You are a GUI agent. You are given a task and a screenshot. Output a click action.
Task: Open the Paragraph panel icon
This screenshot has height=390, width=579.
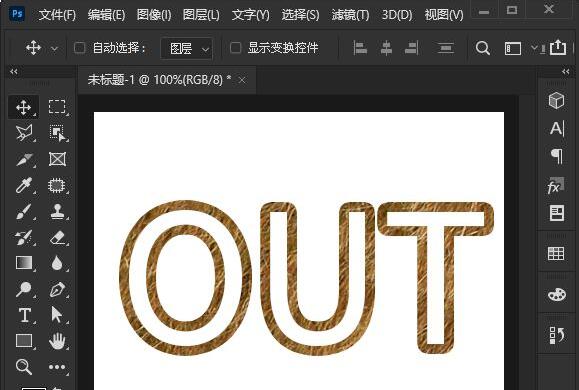(556, 156)
